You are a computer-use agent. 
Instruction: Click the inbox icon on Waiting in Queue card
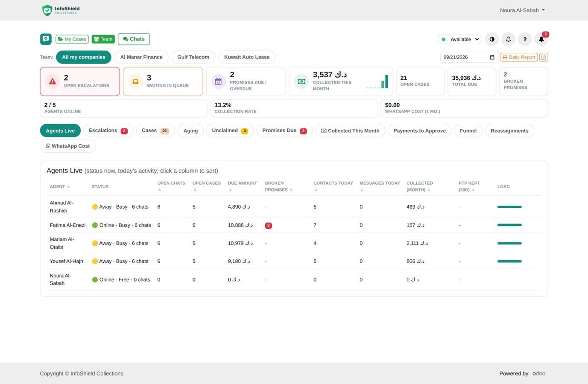(135, 81)
